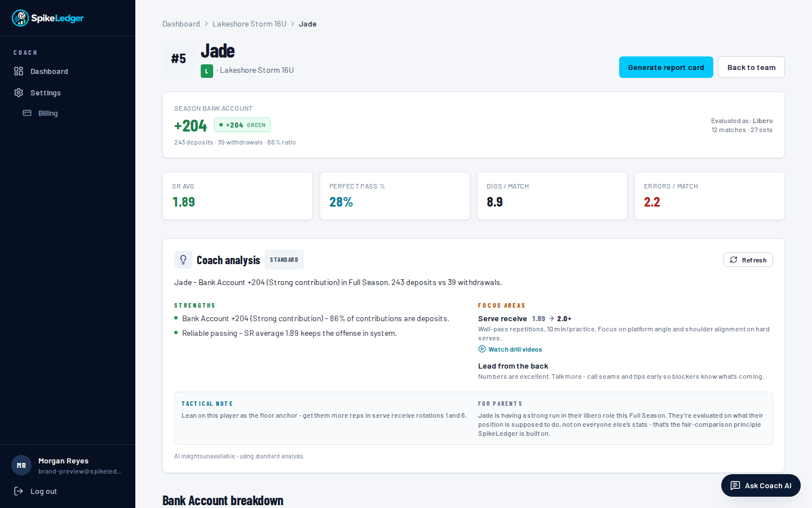Click the STANDARD analysis badge
The image size is (812, 508).
click(284, 260)
